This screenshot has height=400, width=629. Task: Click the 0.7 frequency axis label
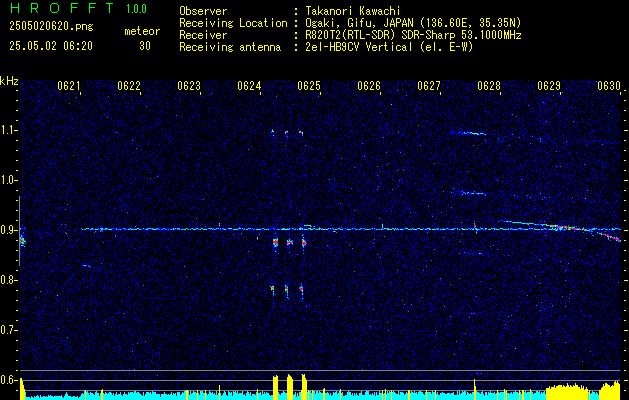(9, 330)
